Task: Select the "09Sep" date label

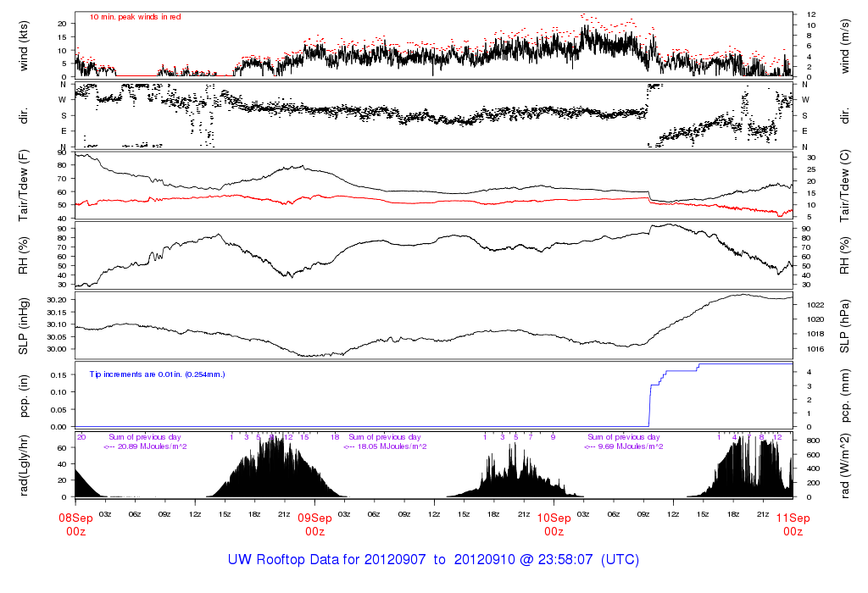Action: click(315, 518)
